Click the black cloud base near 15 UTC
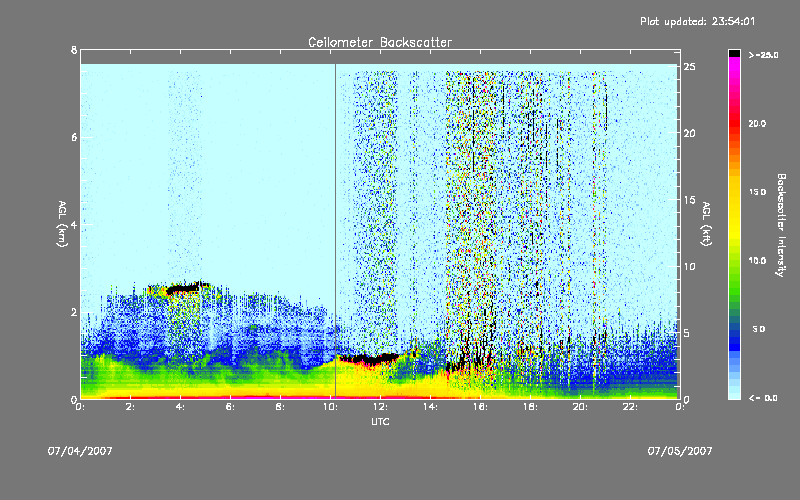 tap(456, 366)
